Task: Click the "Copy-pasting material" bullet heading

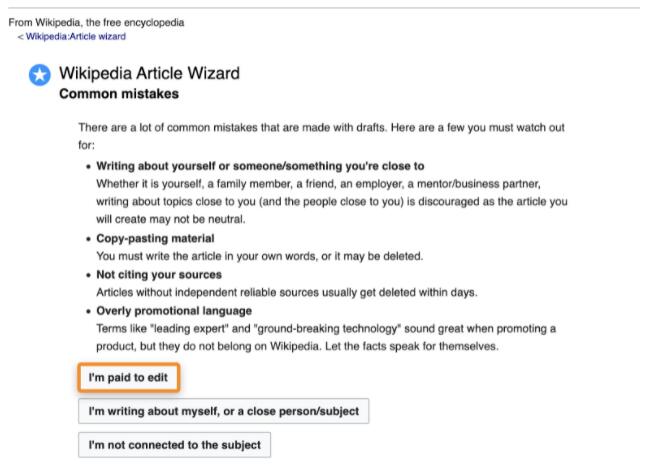Action: [155, 238]
